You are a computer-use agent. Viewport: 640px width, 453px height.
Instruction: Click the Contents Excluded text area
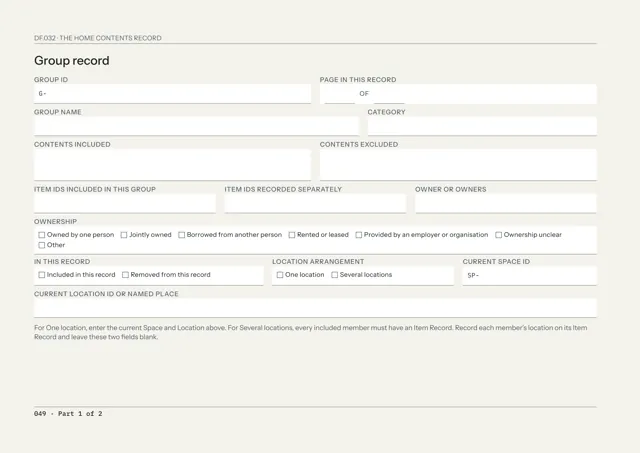(458, 164)
